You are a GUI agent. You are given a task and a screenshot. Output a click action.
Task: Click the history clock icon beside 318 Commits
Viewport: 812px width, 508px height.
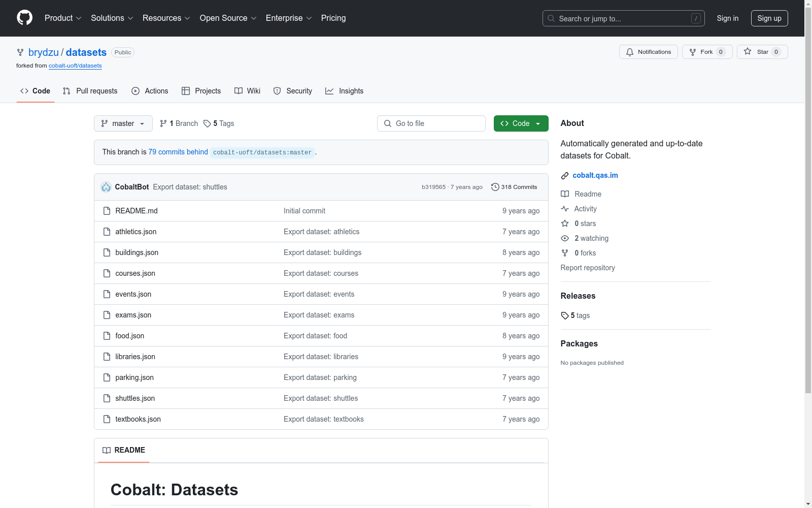(495, 187)
